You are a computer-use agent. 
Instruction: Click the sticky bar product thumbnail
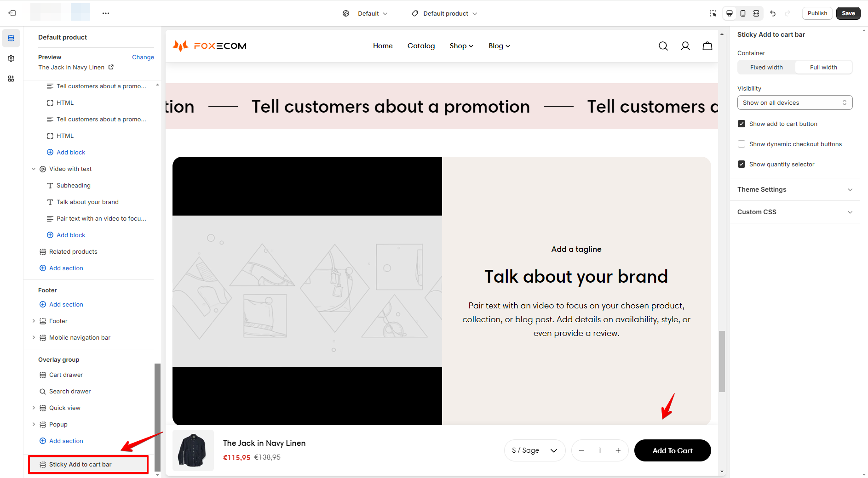193,450
